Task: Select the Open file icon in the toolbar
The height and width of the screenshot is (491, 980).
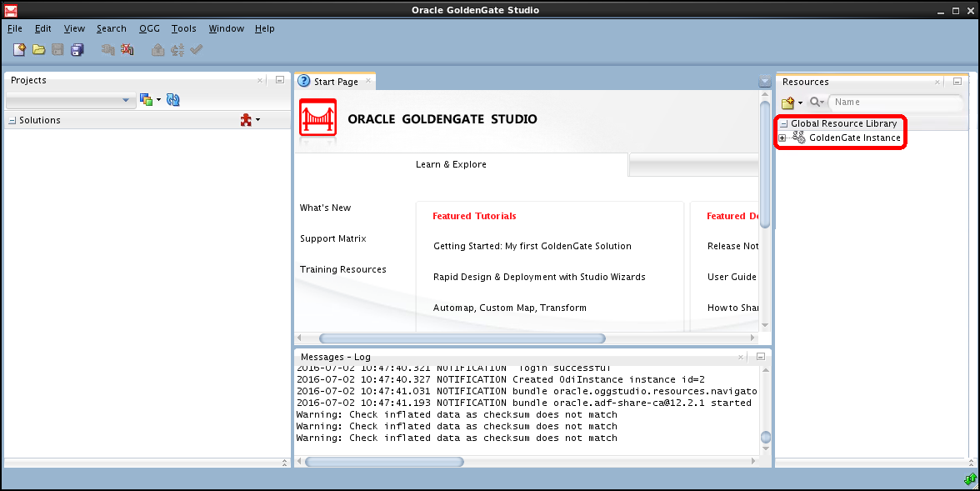Action: pos(38,49)
